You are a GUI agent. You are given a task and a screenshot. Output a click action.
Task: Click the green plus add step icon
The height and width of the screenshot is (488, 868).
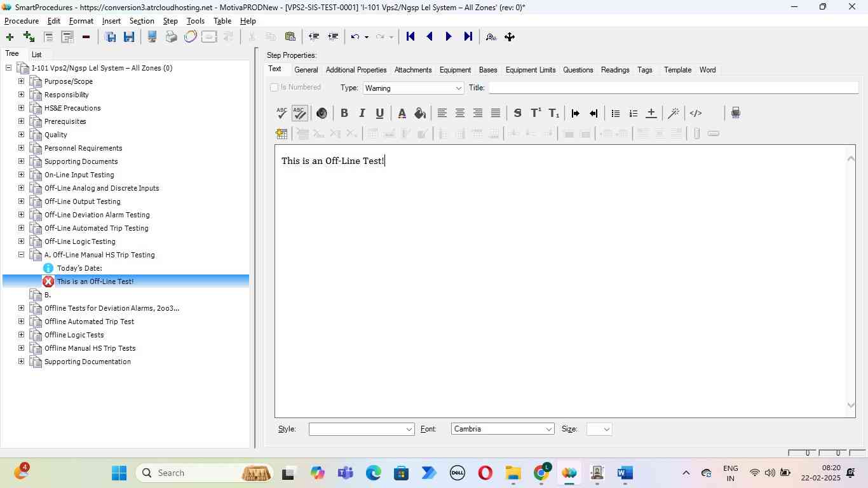pyautogui.click(x=10, y=37)
